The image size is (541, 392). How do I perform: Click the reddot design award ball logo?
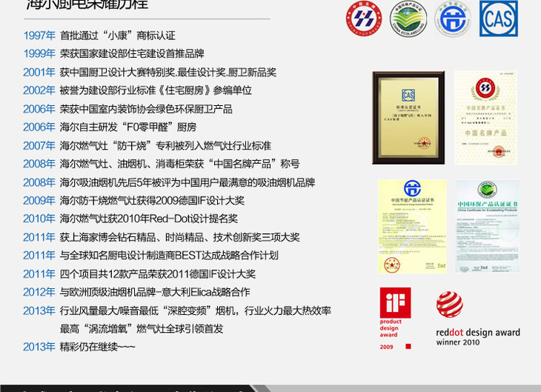[449, 304]
